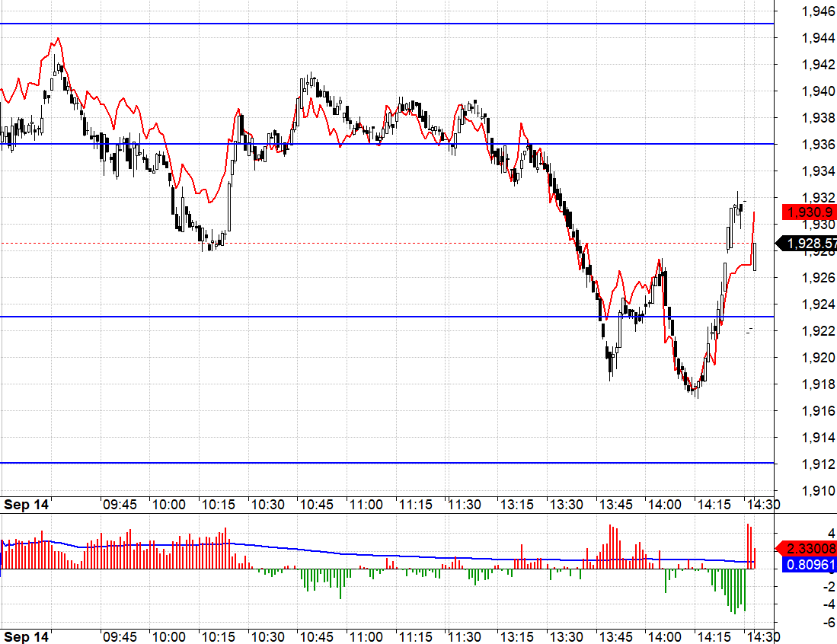The height and width of the screenshot is (644, 837).
Task: Click the 1,926 price axis label
Action: [818, 277]
